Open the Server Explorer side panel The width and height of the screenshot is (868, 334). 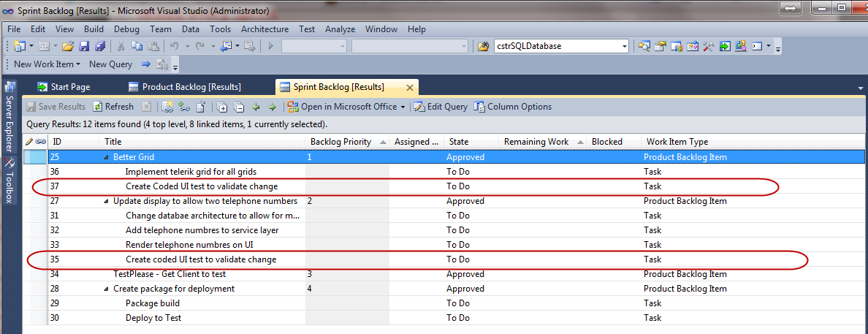point(10,118)
